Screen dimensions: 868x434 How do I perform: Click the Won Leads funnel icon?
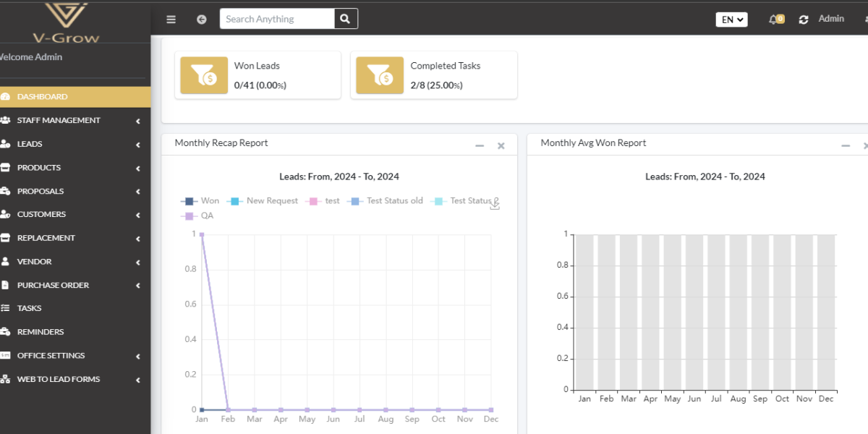coord(203,75)
